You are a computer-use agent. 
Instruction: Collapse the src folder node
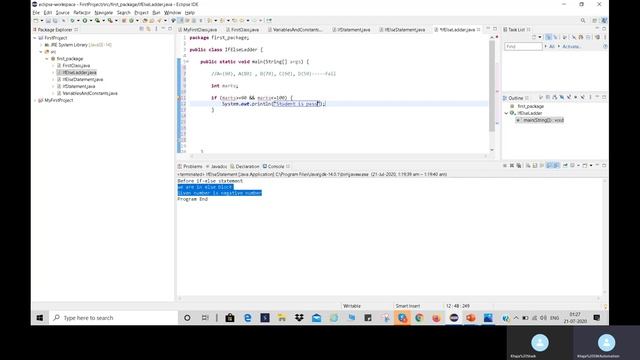tap(41, 52)
